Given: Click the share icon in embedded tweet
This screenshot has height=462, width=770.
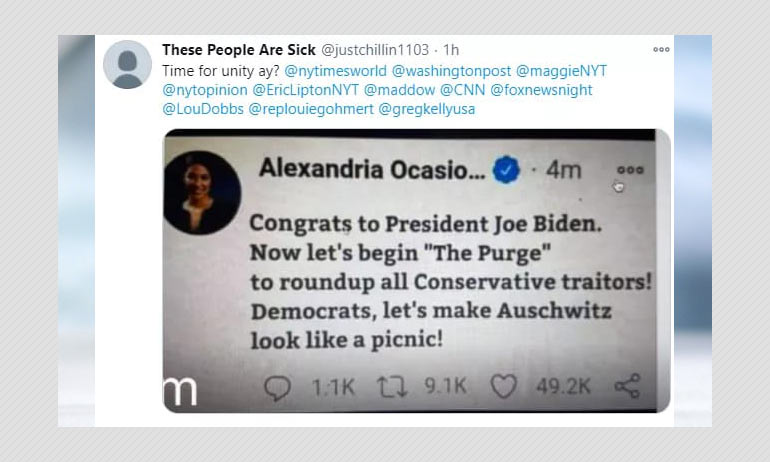Looking at the screenshot, I should (627, 386).
